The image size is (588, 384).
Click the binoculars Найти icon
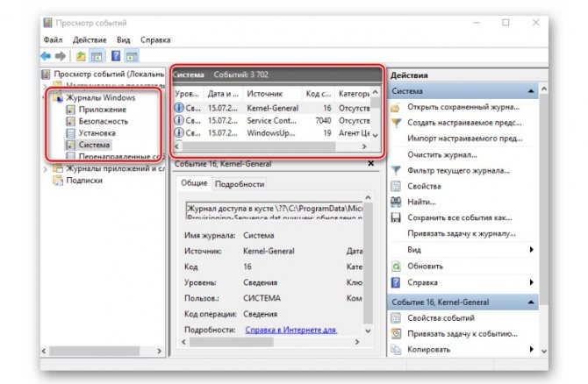pyautogui.click(x=396, y=202)
